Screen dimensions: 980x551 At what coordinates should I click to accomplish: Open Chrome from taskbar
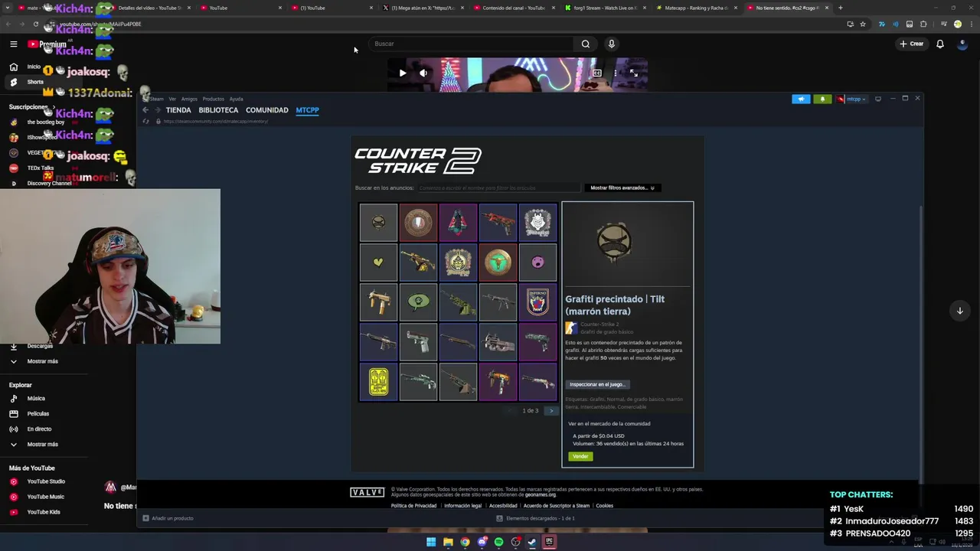click(x=465, y=542)
